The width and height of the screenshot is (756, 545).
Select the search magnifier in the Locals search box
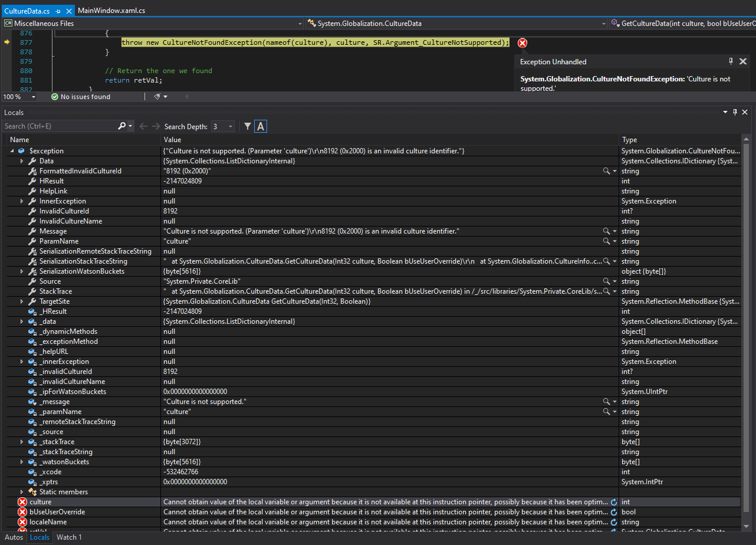tap(121, 126)
